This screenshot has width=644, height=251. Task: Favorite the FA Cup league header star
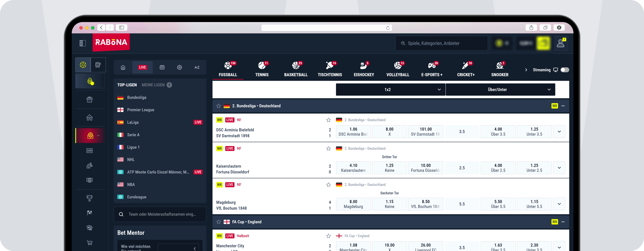click(219, 222)
